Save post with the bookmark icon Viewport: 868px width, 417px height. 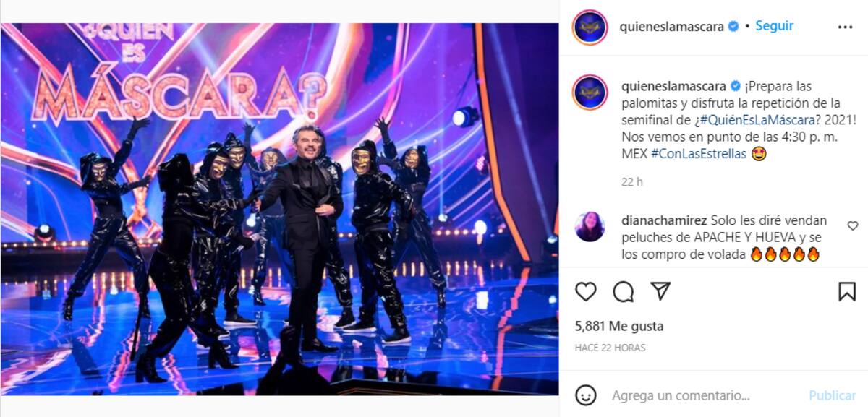846,291
